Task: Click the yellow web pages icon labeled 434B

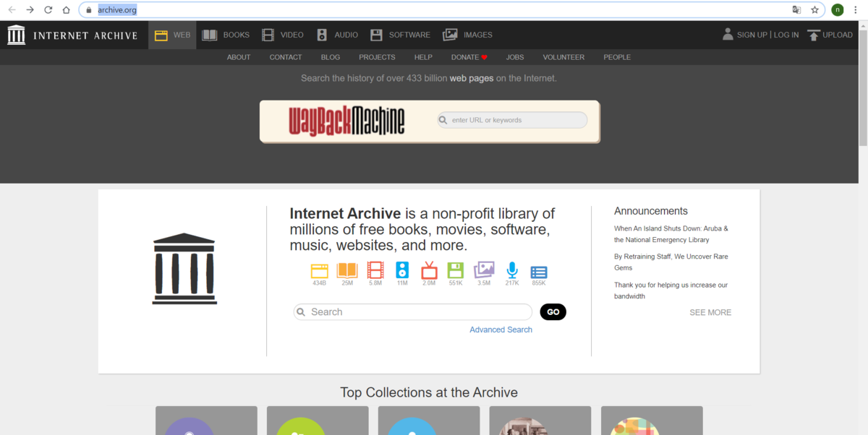Action: click(320, 271)
